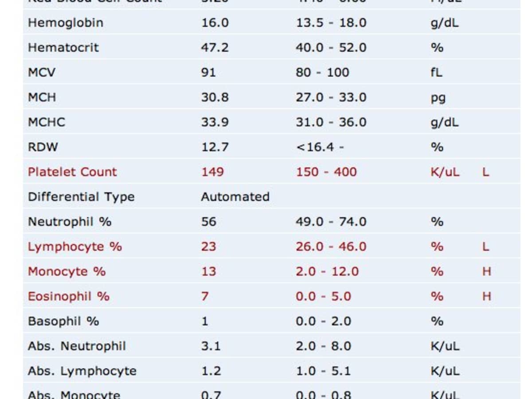Click the Abs. Neutrophil row label
This screenshot has height=399, width=532.
coord(77,346)
